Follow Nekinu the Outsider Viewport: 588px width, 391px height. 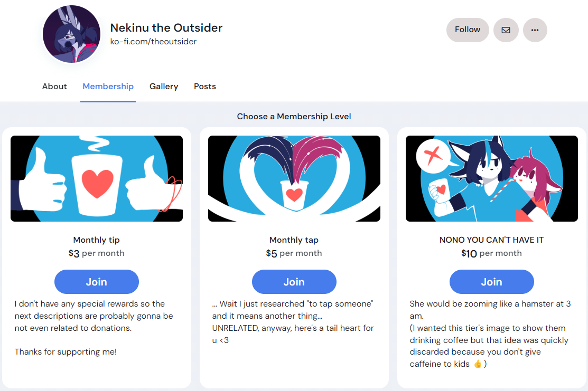[468, 30]
